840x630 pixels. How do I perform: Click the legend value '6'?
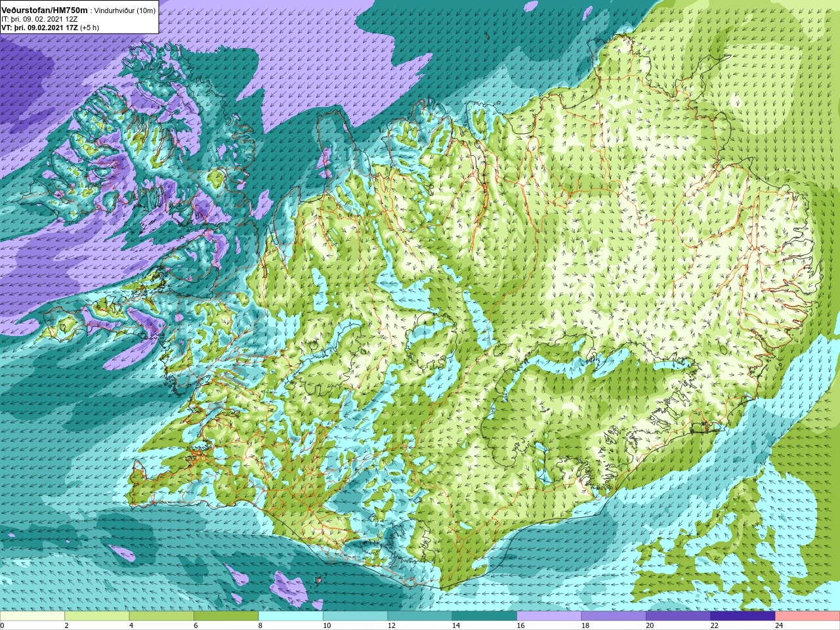tap(196, 625)
